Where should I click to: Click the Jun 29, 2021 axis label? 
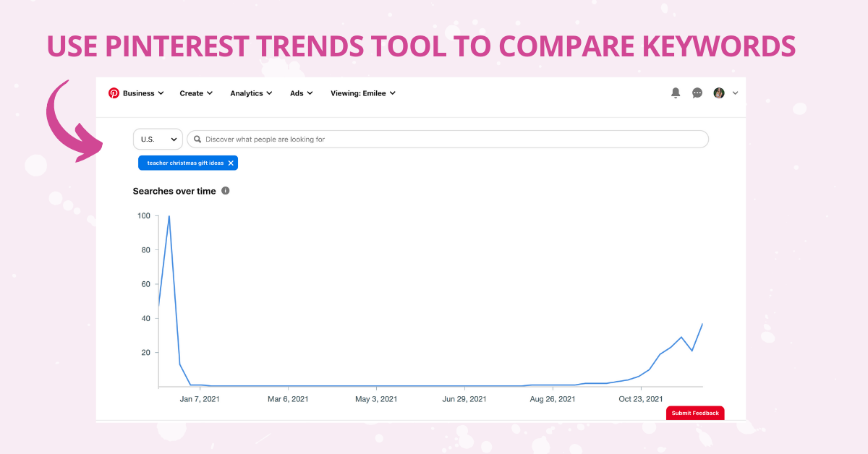(x=464, y=398)
